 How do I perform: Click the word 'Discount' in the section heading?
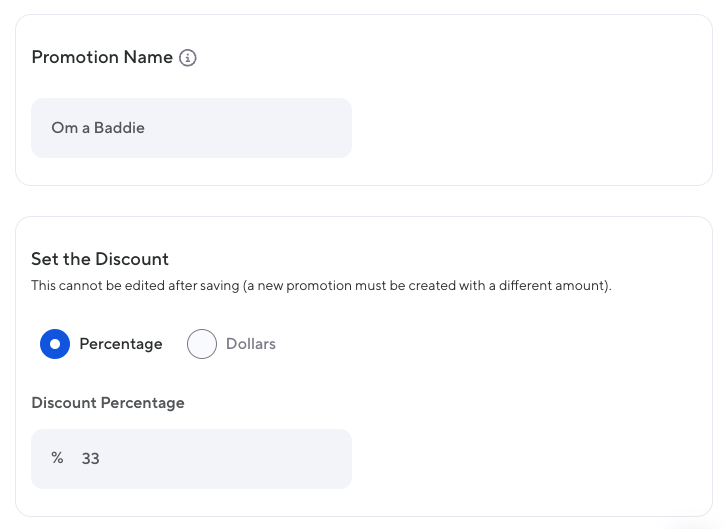click(x=132, y=260)
